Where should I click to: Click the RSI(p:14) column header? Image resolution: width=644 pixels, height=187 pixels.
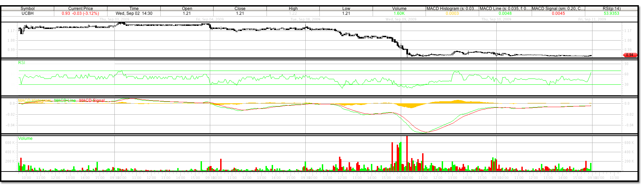[611, 9]
